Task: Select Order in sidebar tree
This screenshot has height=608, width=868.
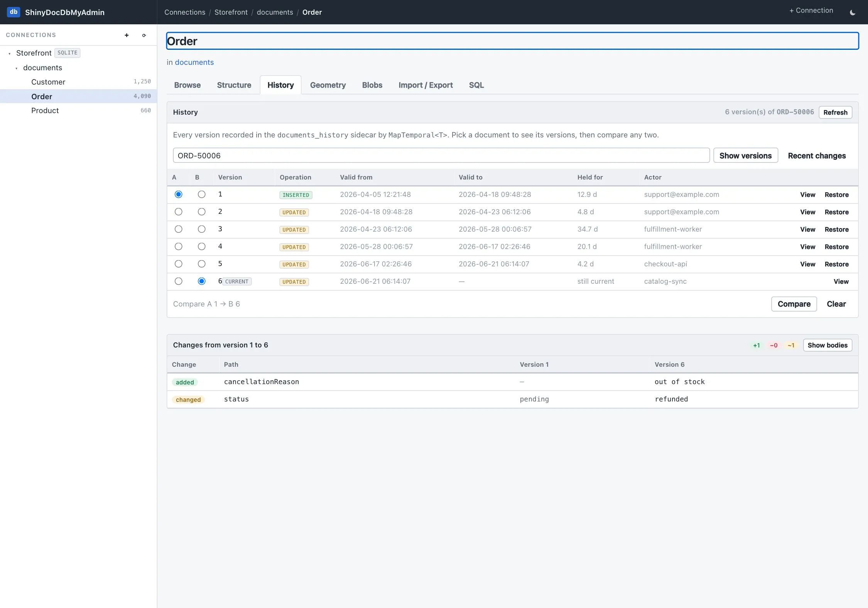Action: pyautogui.click(x=78, y=97)
